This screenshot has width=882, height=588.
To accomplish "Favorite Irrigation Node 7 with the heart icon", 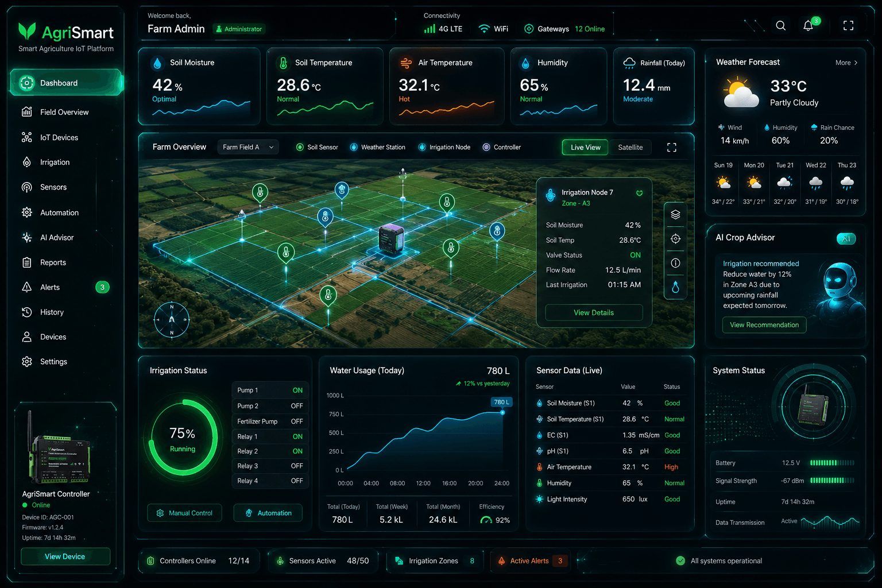I will point(639,193).
